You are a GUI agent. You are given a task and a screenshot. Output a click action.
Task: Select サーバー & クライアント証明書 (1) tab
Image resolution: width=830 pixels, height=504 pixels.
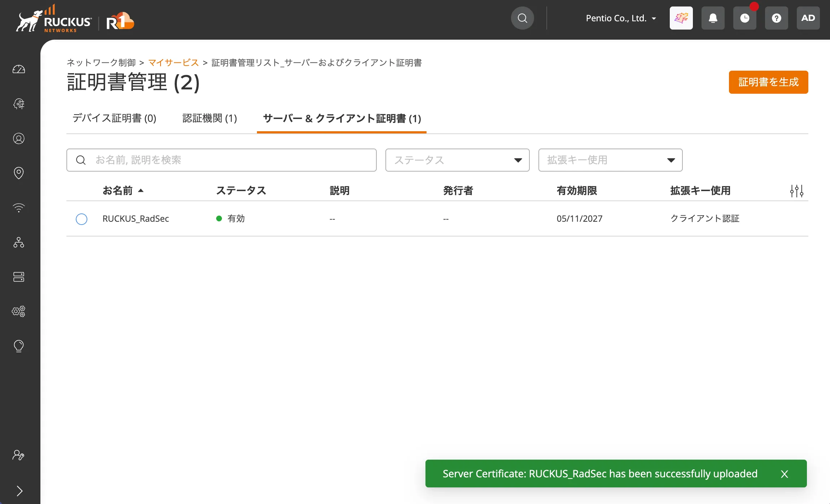(x=342, y=118)
